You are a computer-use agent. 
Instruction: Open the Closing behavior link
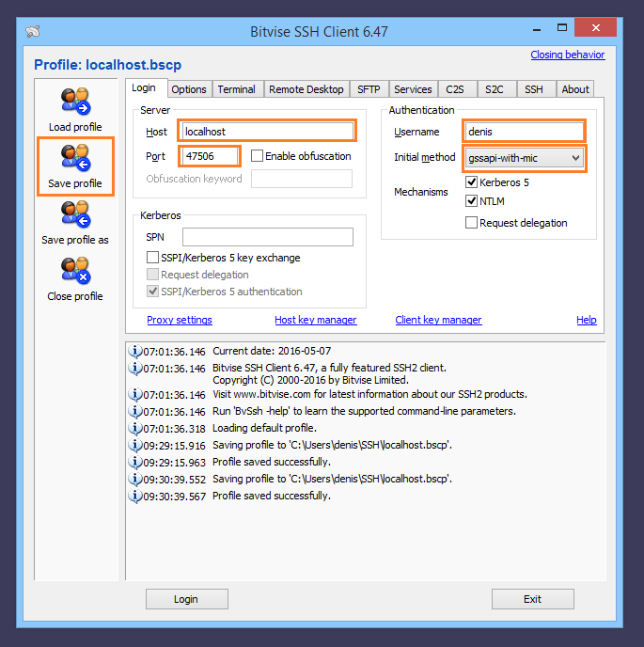click(568, 55)
